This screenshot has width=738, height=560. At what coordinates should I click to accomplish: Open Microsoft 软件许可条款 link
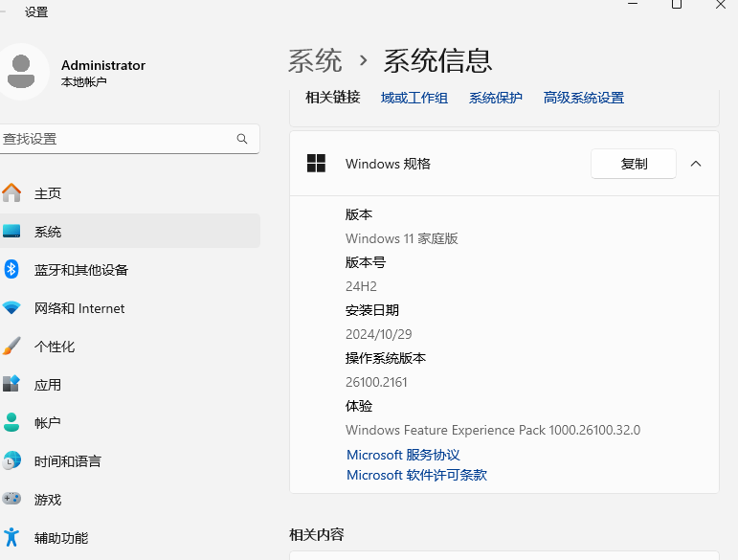pos(416,475)
